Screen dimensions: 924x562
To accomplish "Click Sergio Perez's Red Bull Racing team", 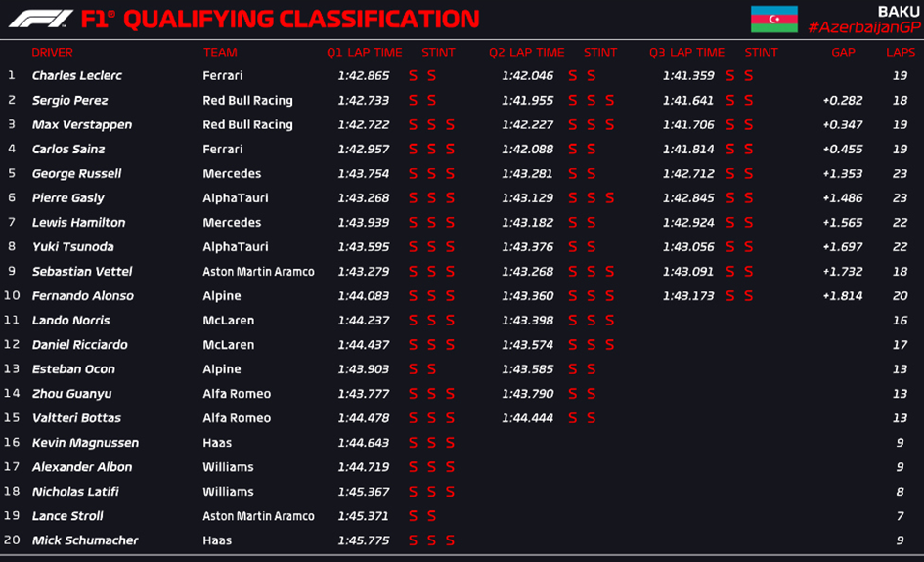I will pos(247,100).
